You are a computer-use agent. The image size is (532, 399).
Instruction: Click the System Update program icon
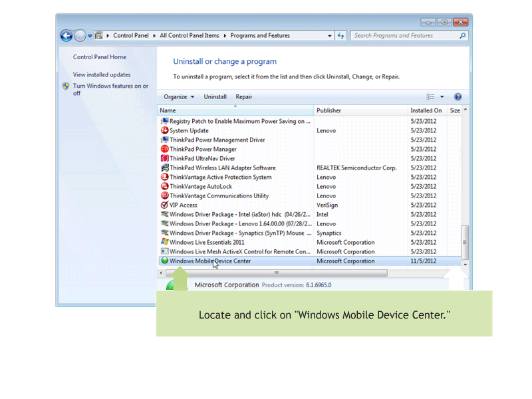[x=164, y=130]
